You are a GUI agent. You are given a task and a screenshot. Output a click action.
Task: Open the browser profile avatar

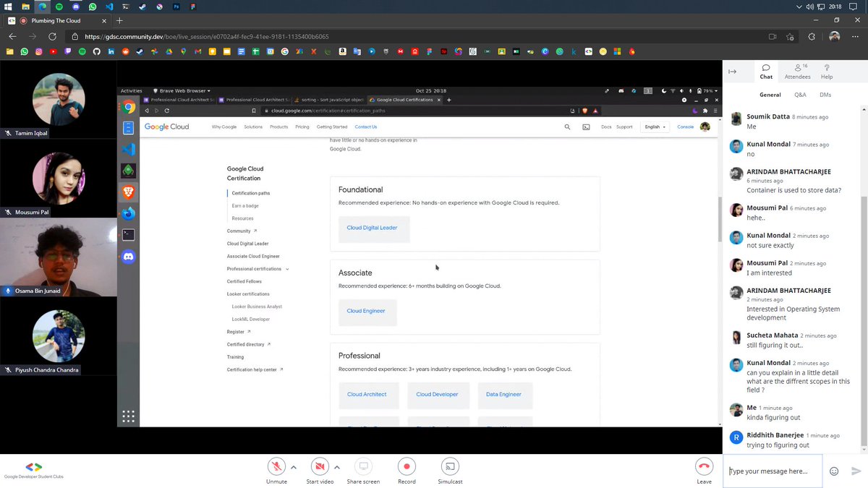(x=834, y=36)
